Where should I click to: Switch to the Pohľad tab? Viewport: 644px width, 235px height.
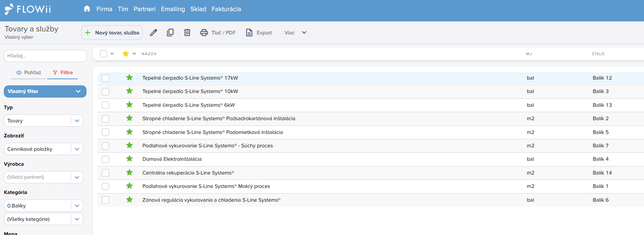coord(28,72)
